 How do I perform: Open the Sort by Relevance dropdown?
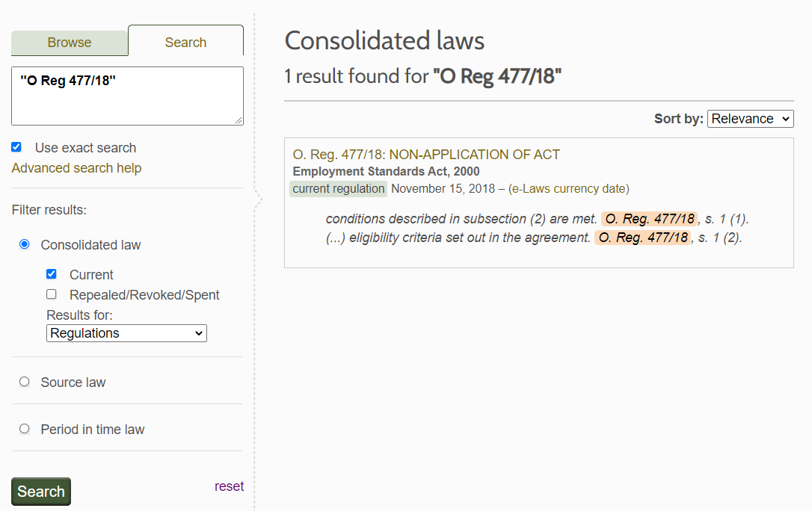point(750,118)
